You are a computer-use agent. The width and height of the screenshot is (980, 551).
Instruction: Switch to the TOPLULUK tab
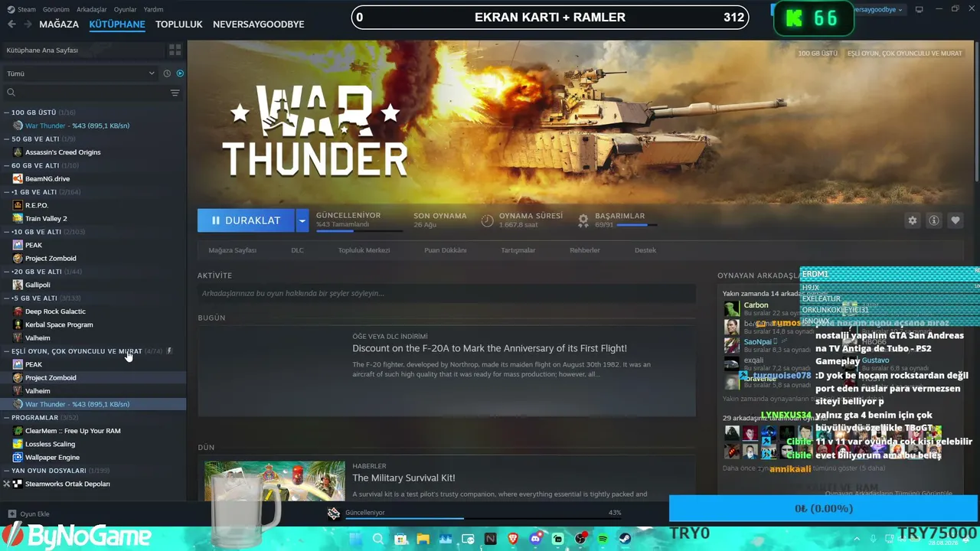point(179,24)
